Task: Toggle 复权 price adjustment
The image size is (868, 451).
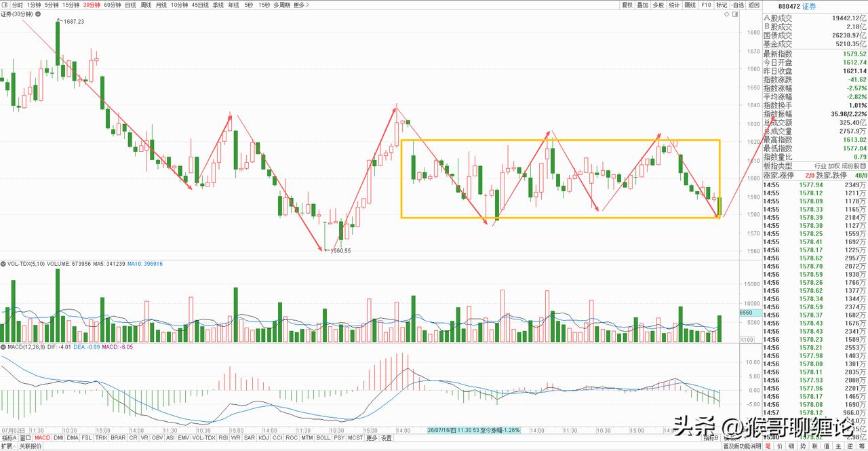Action: point(627,5)
